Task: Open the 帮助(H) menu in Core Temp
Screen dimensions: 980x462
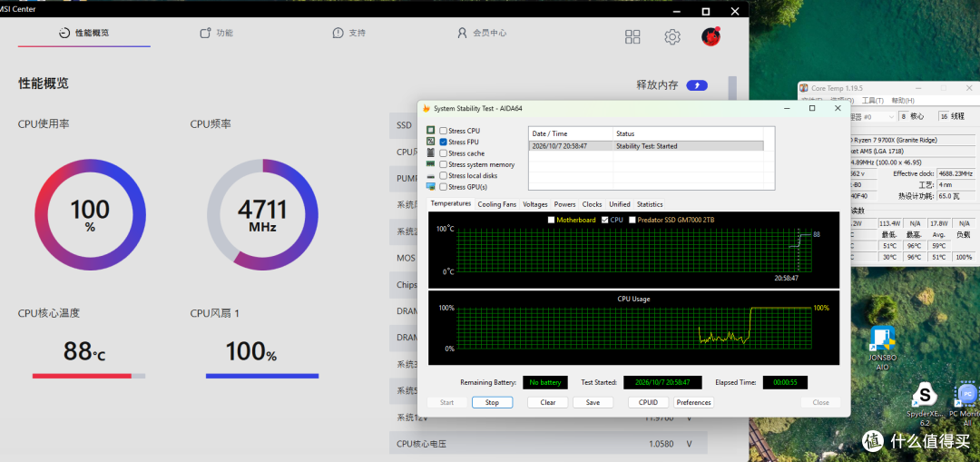Action: [903, 101]
